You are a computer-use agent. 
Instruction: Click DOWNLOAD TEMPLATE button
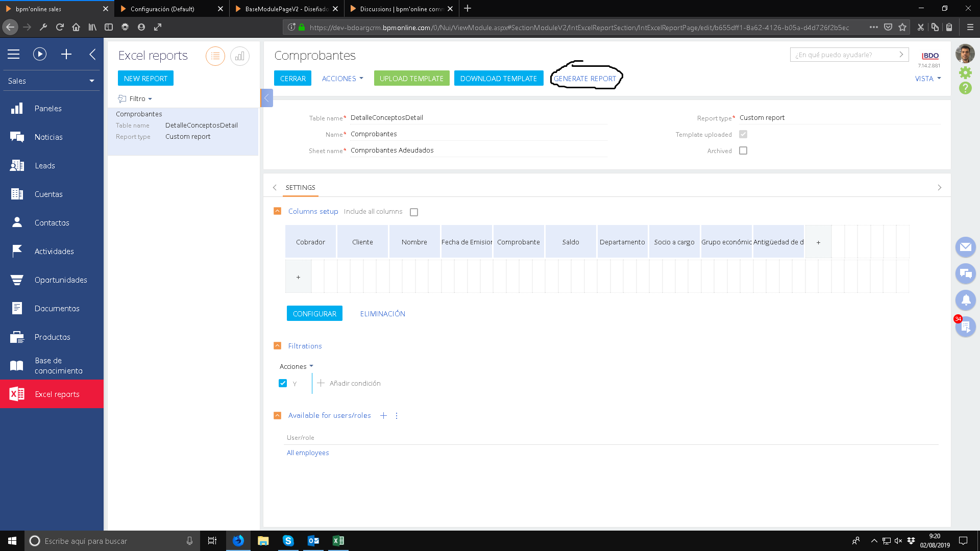point(499,79)
